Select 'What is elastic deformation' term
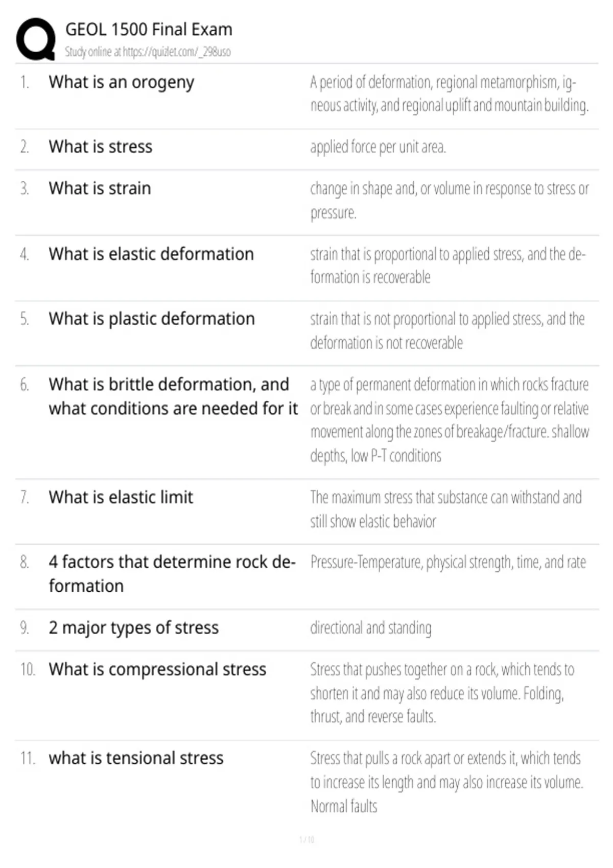The width and height of the screenshot is (613, 868). coord(151,254)
